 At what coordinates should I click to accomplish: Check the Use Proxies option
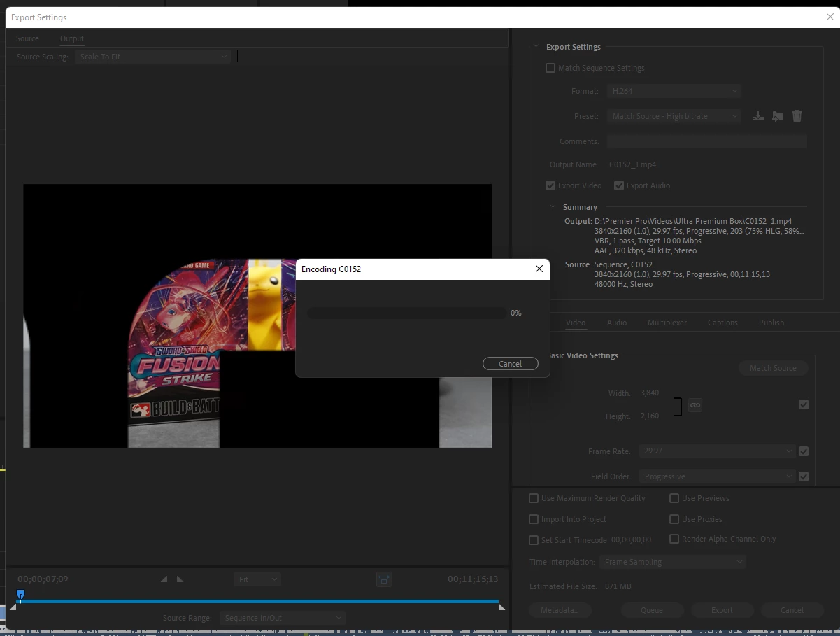[x=674, y=519]
